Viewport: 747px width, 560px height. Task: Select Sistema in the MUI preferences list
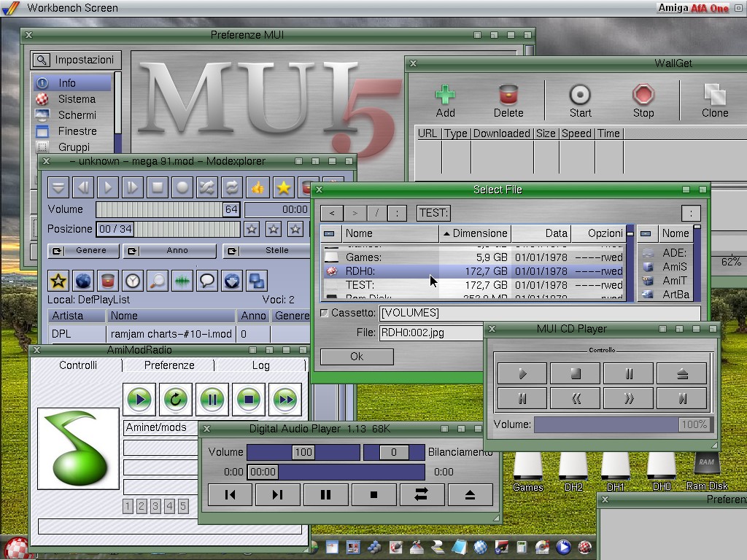(x=76, y=99)
